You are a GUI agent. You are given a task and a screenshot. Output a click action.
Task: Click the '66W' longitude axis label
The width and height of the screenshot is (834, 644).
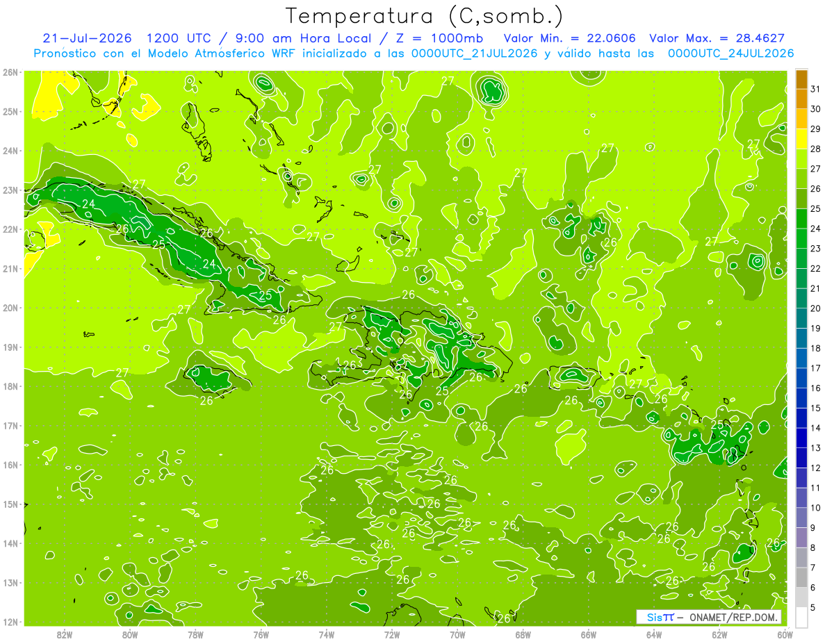click(588, 634)
